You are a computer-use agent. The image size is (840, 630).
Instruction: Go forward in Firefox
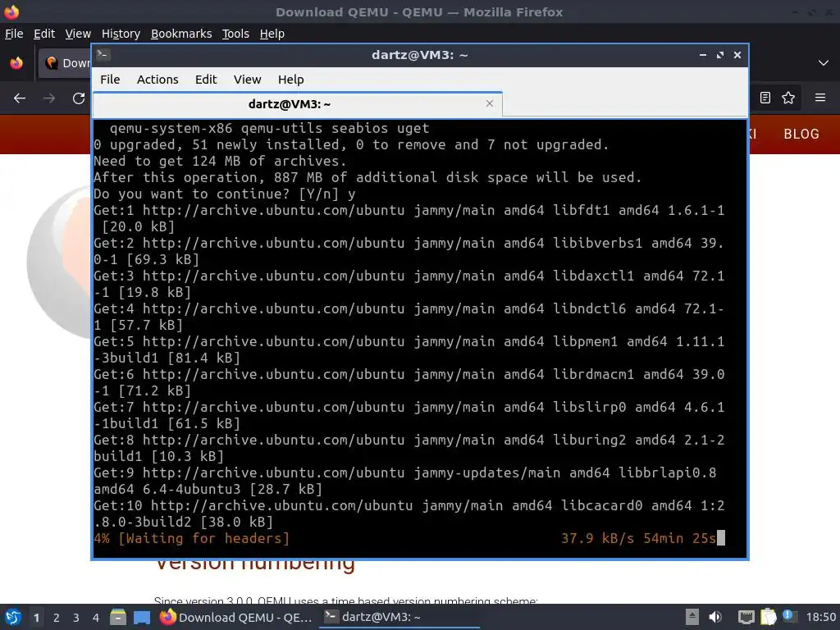[49, 98]
